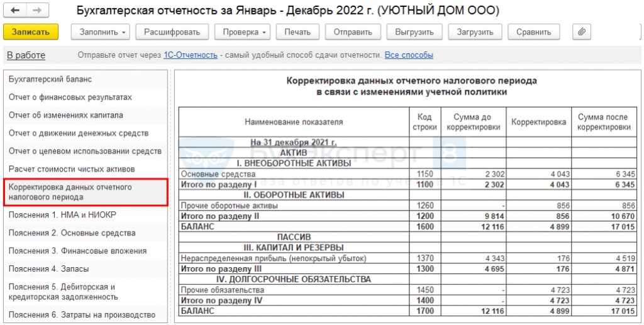Go forward with the right arrow button
644x325 pixels.
(x=37, y=11)
